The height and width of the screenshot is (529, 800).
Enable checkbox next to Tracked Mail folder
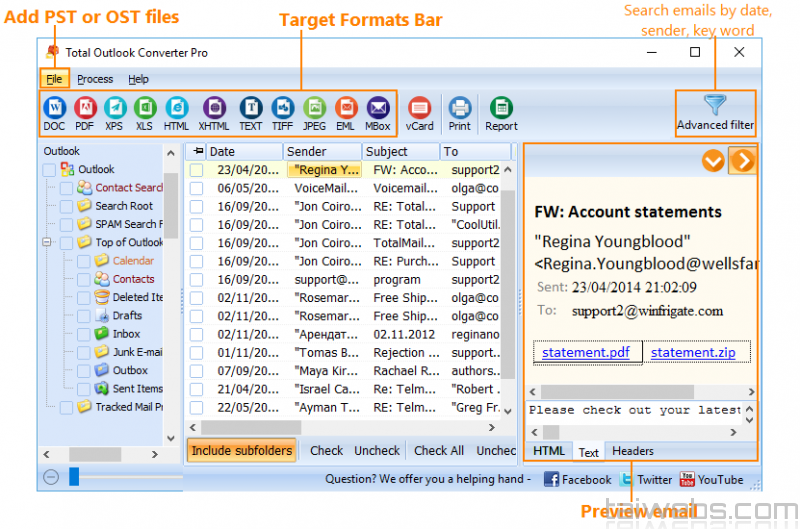coord(66,407)
